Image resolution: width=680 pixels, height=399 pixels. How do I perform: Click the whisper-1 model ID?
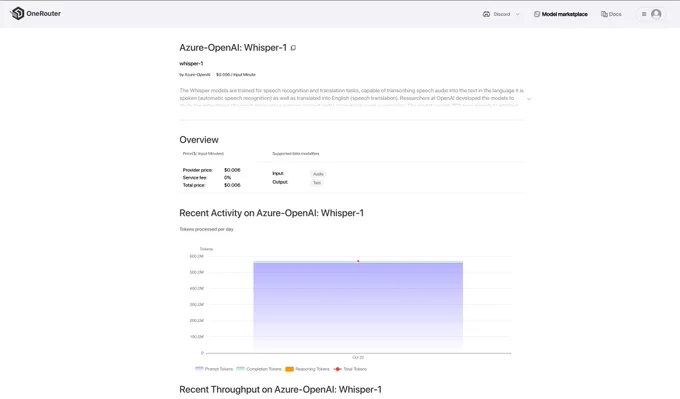click(x=191, y=63)
